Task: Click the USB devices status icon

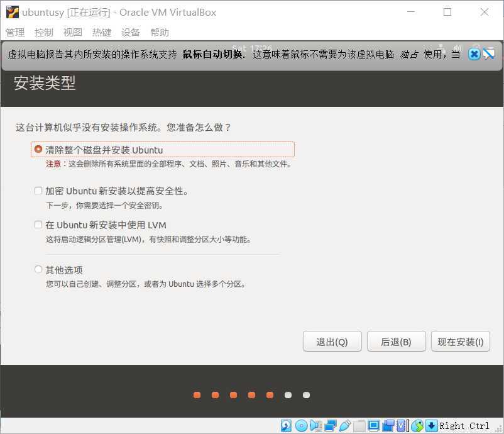Action: pos(344,426)
